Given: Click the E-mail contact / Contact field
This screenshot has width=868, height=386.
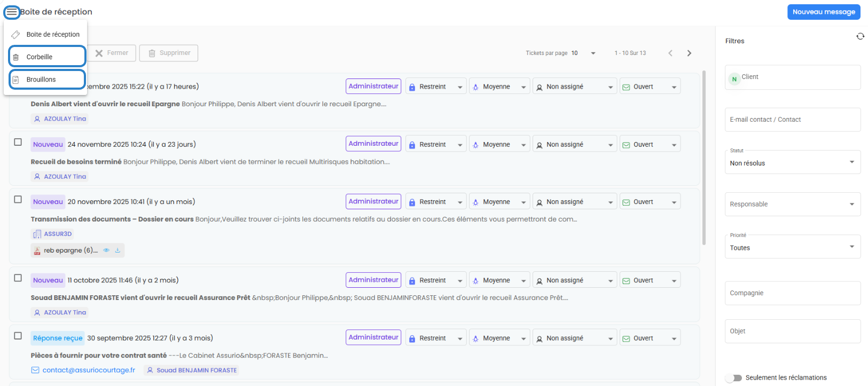Looking at the screenshot, I should 793,120.
